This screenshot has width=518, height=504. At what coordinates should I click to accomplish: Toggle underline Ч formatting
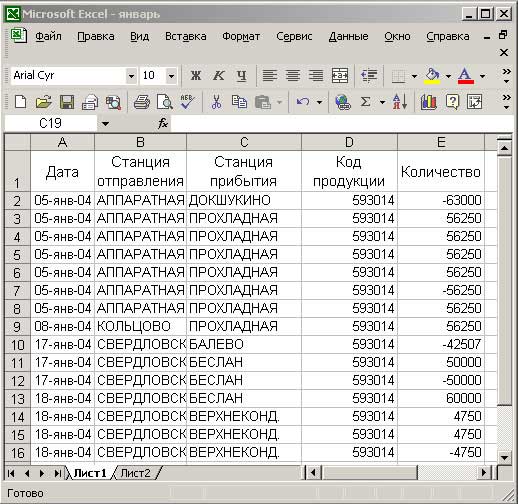[241, 76]
